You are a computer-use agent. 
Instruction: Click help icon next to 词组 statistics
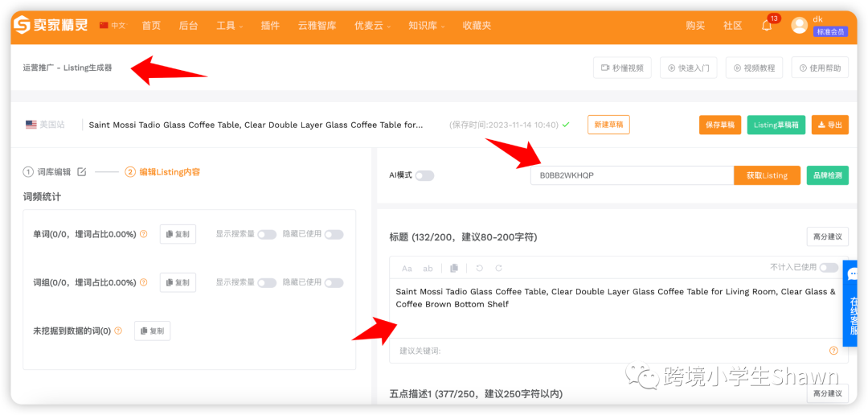[143, 282]
